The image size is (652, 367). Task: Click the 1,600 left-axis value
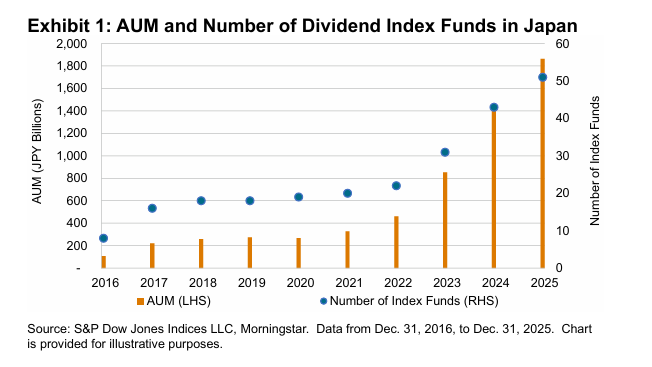pyautogui.click(x=72, y=89)
